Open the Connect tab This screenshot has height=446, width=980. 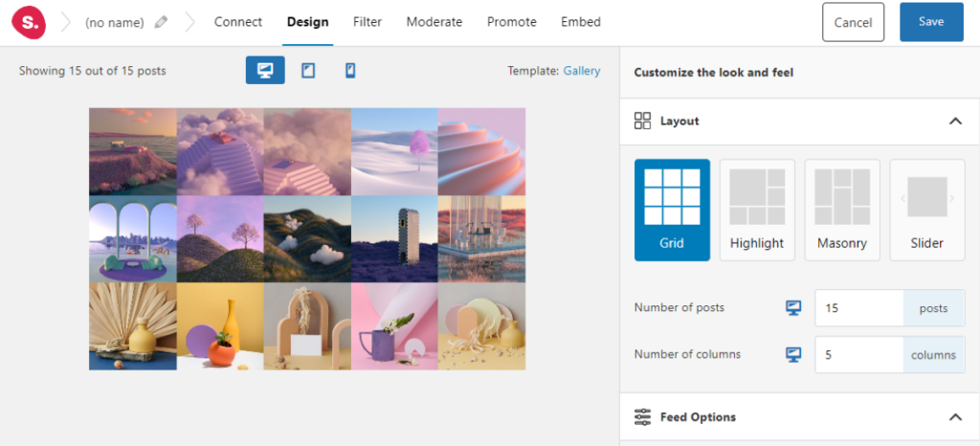(238, 22)
